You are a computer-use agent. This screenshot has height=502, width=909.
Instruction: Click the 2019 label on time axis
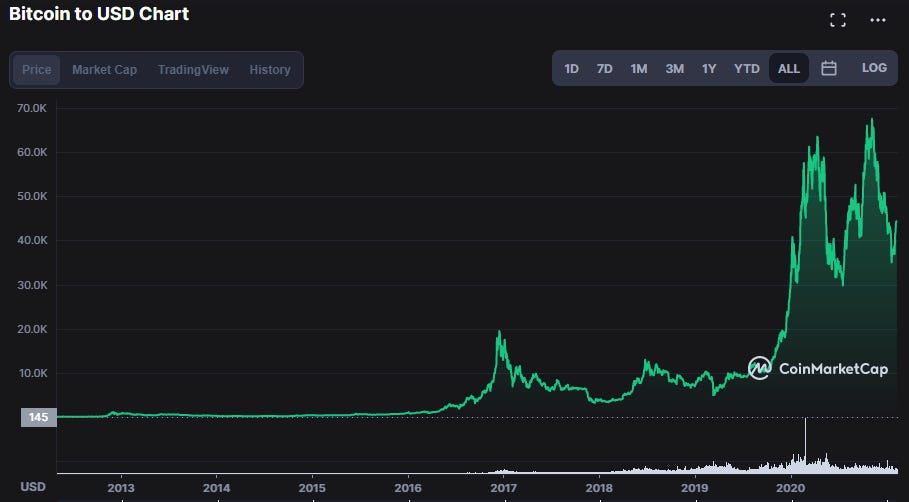coord(695,488)
